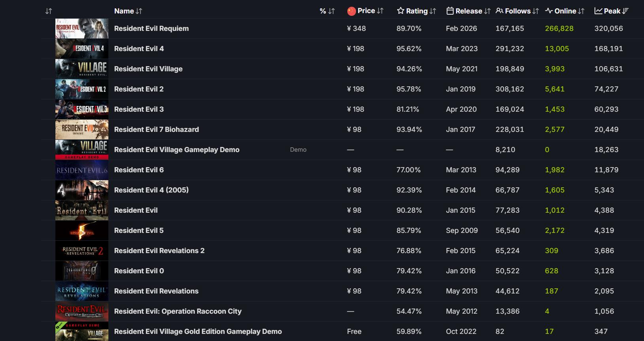The width and height of the screenshot is (644, 341).
Task: Open the Resident Evil 7 Biohazard page
Action: pyautogui.click(x=156, y=130)
